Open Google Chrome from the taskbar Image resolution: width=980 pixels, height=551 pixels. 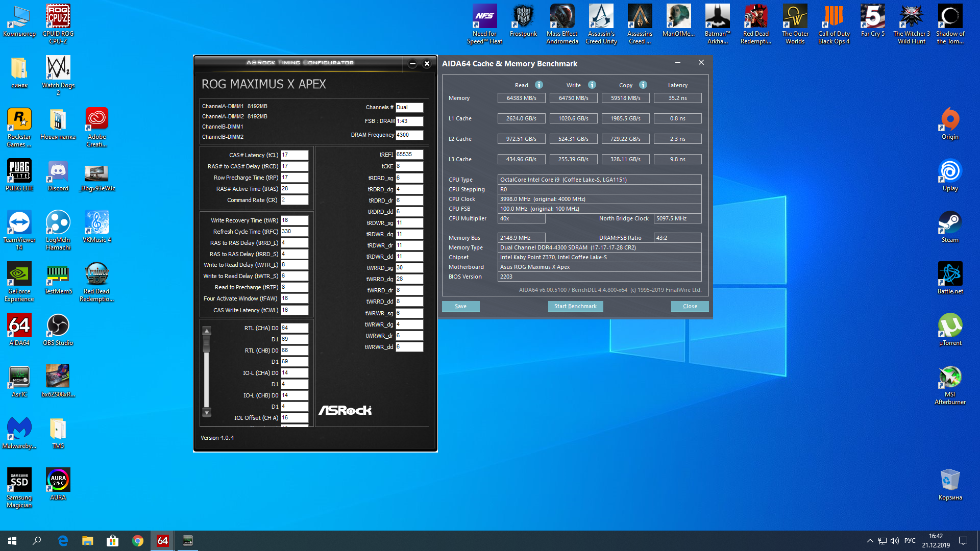tap(138, 541)
